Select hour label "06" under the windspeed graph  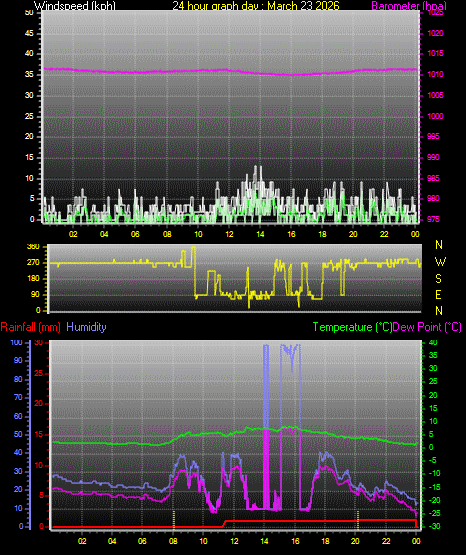135,234
